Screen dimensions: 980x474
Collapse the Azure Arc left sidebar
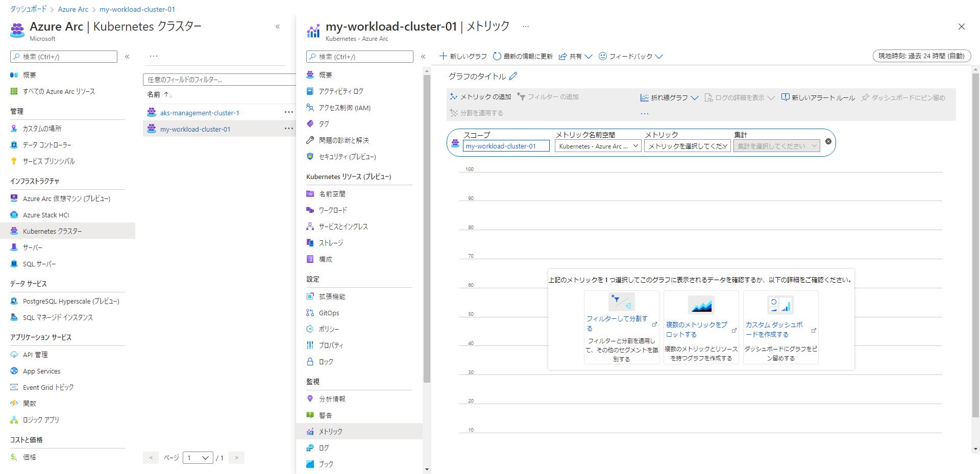pyautogui.click(x=127, y=57)
